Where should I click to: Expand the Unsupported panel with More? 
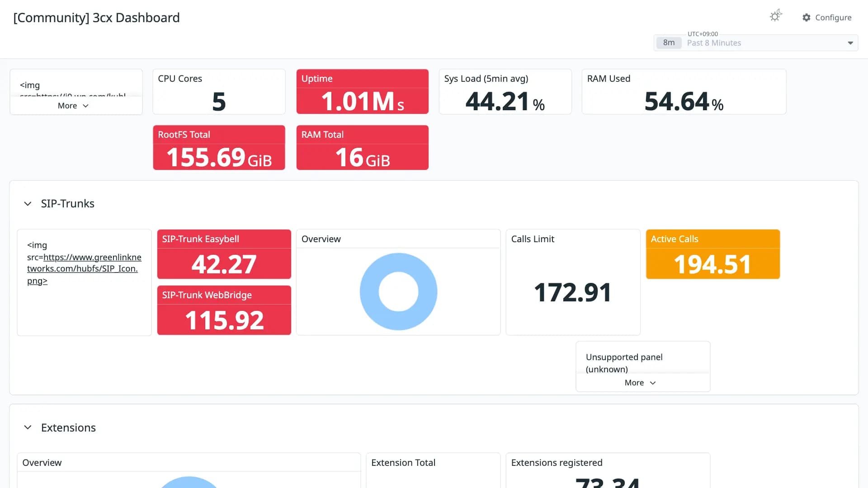[x=640, y=383]
